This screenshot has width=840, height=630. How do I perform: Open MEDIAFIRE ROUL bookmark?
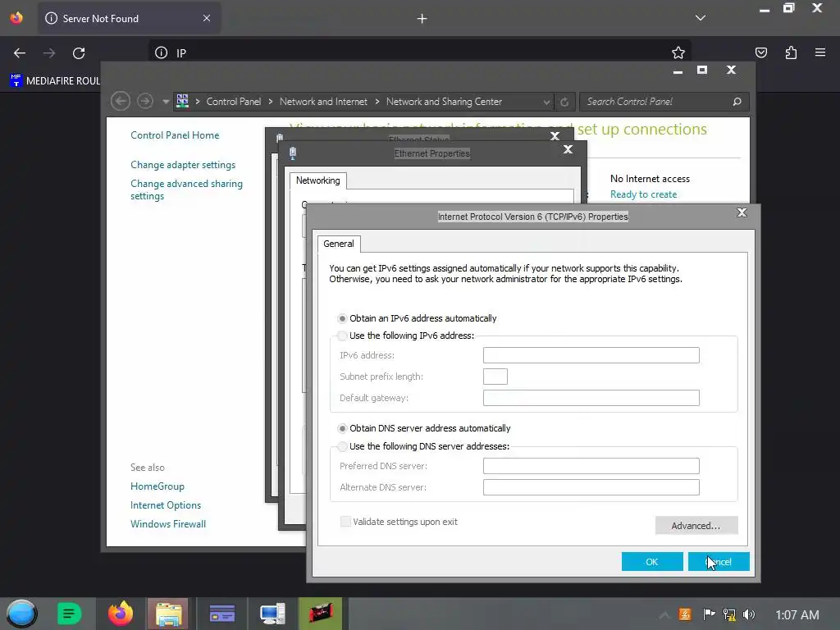tap(55, 81)
